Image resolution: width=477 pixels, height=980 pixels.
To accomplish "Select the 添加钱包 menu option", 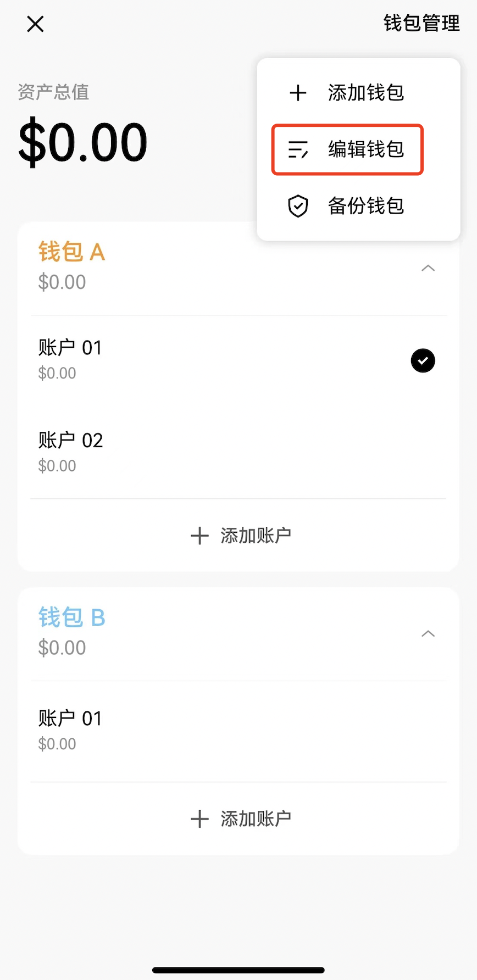I will coord(358,93).
